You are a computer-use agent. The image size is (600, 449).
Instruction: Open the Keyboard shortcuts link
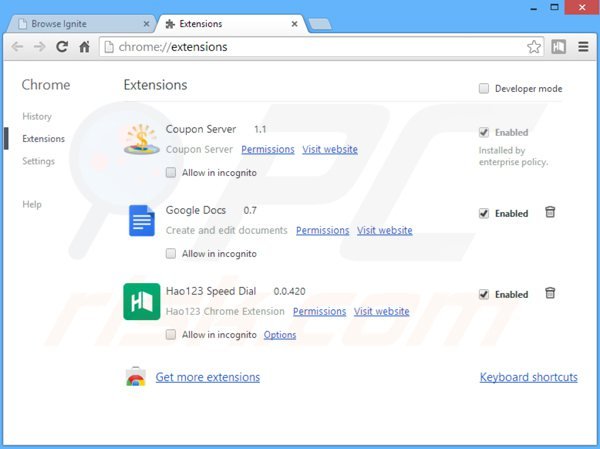pyautogui.click(x=529, y=377)
